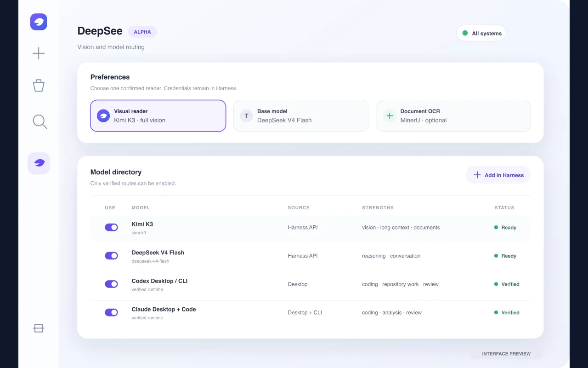Click the panel layout icon at sidebar bottom
Screen dimensions: 588x368
[39, 328]
